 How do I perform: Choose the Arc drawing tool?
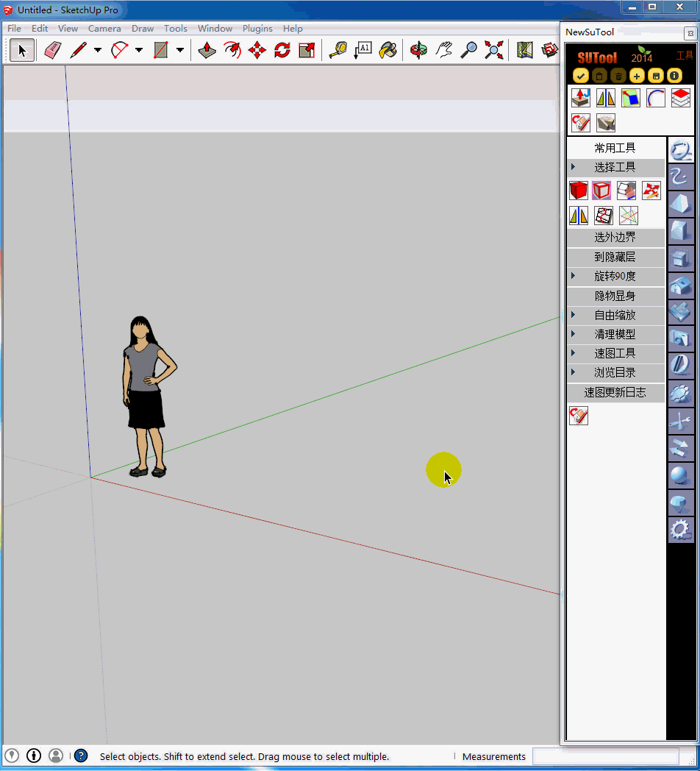[x=119, y=50]
